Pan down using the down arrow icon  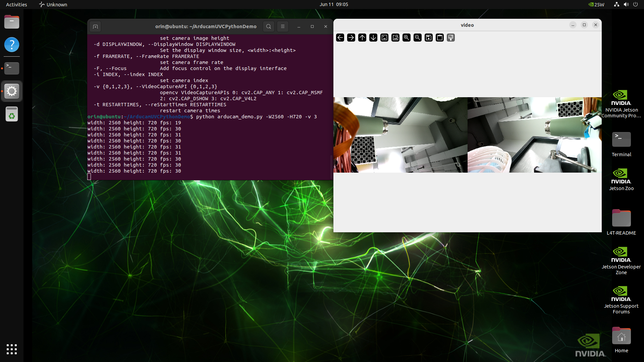pos(373,38)
